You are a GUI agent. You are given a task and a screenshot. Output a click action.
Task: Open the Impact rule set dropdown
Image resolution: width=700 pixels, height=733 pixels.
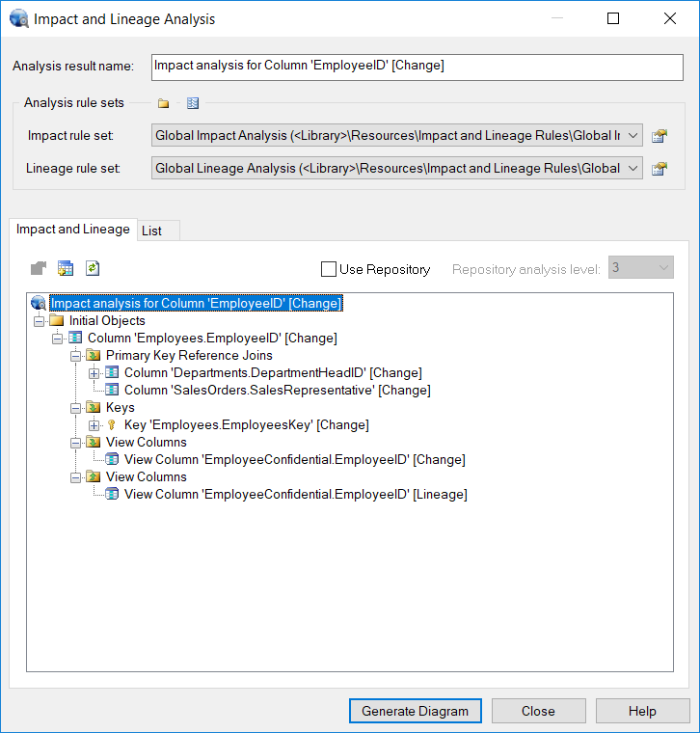tap(633, 136)
